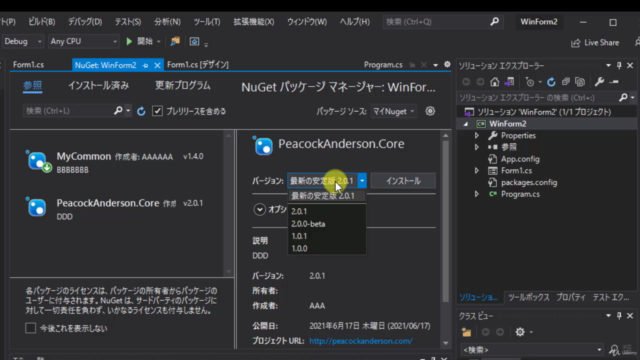Click Switch Views icon in Solution Explorer toolbar
Screen dimensions: 640x360
tap(509, 82)
